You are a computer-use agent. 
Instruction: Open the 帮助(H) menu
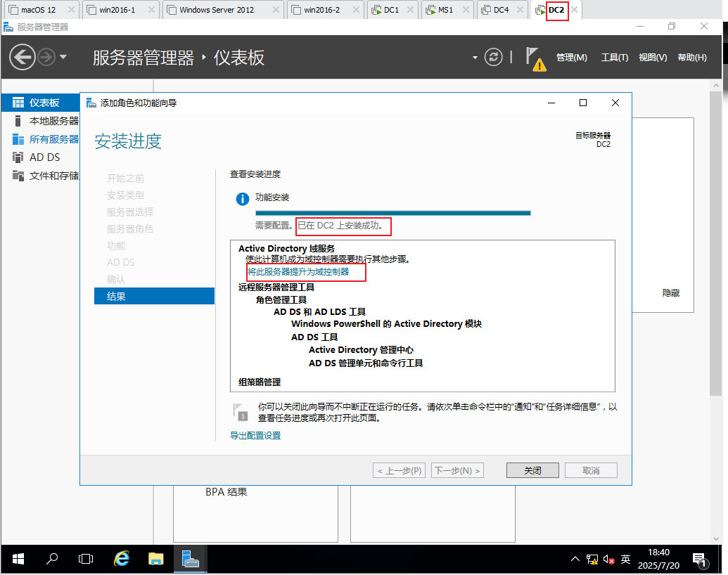(x=692, y=57)
